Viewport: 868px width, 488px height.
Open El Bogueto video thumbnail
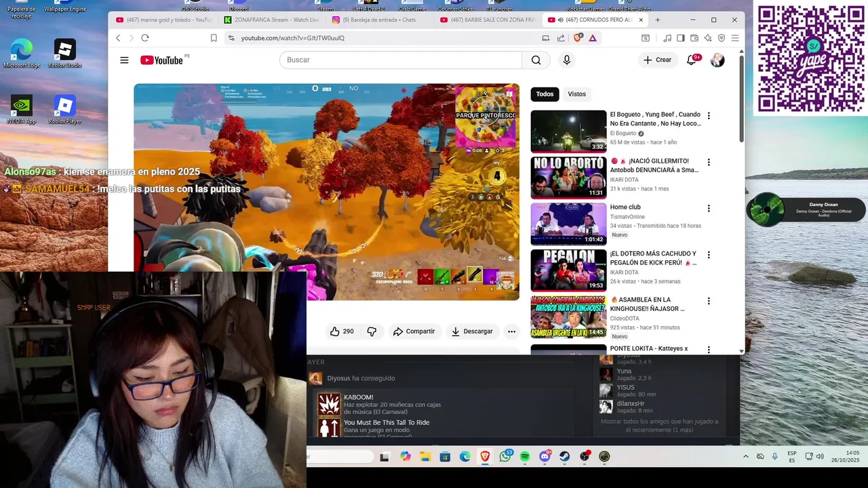click(x=568, y=131)
